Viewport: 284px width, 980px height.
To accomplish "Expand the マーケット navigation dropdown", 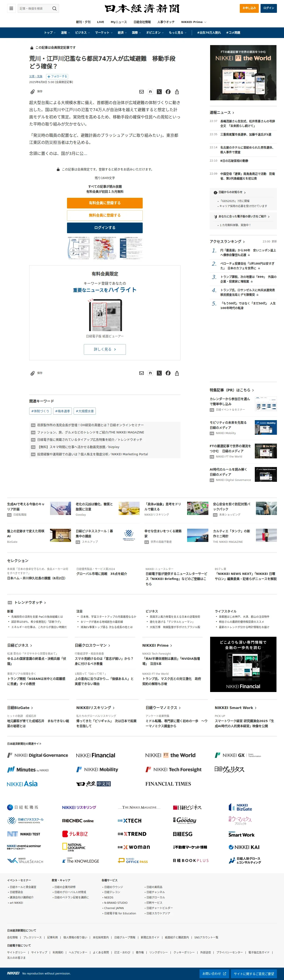I will (104, 33).
